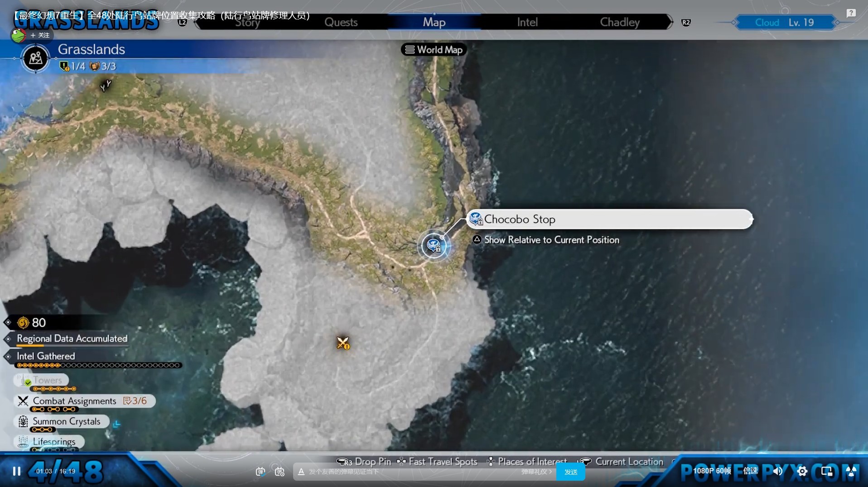Toggle fullscreen with the rightmost player icon
The image size is (868, 487).
click(x=851, y=471)
